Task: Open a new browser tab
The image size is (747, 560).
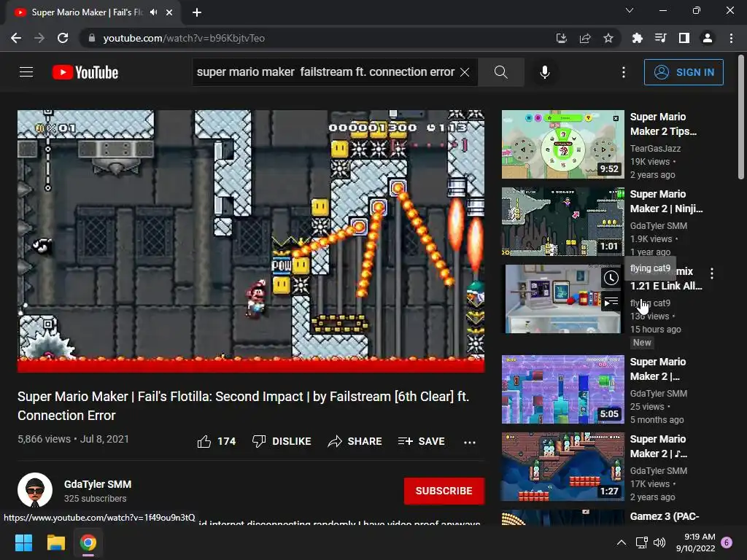Action: [197, 12]
